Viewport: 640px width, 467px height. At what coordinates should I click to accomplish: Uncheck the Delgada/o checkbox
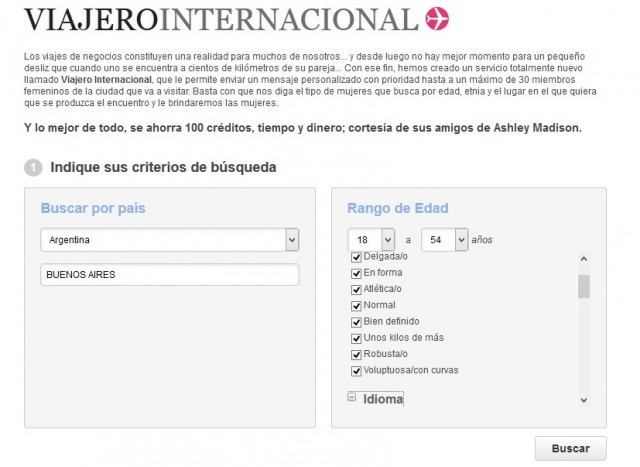click(x=356, y=257)
